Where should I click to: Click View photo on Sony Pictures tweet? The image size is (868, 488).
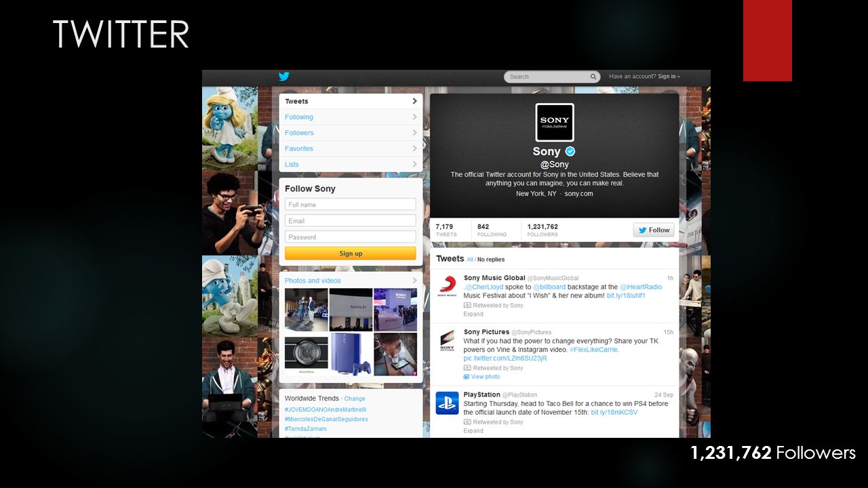(481, 377)
